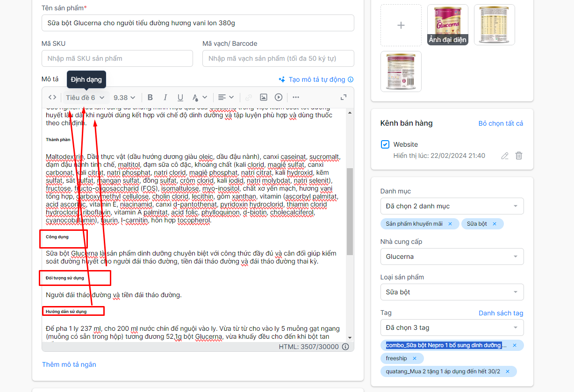Screen dimensions: 574x392
Task: Click Hiển thị lúc: 22/02/2024 21:40 text
Action: 439,156
